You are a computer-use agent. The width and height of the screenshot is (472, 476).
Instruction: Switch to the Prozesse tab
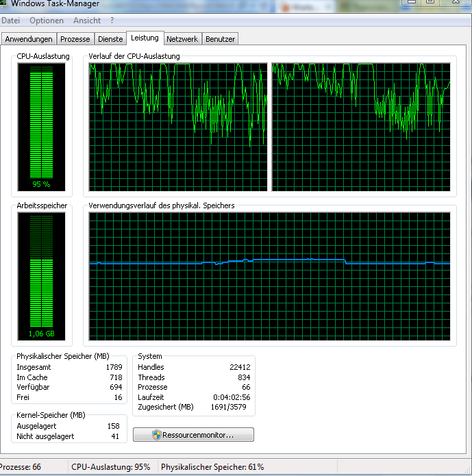75,39
